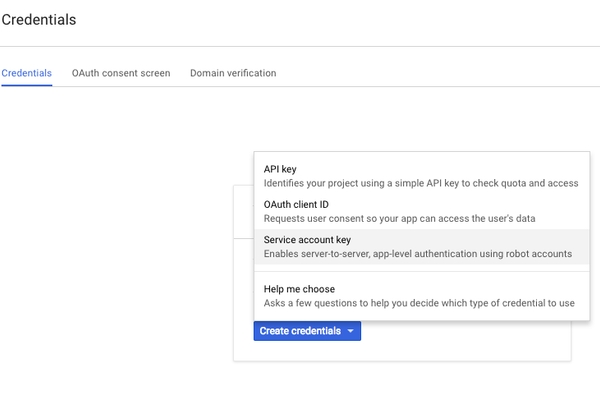
Task: Select the Credentials tab
Action: click(x=27, y=73)
